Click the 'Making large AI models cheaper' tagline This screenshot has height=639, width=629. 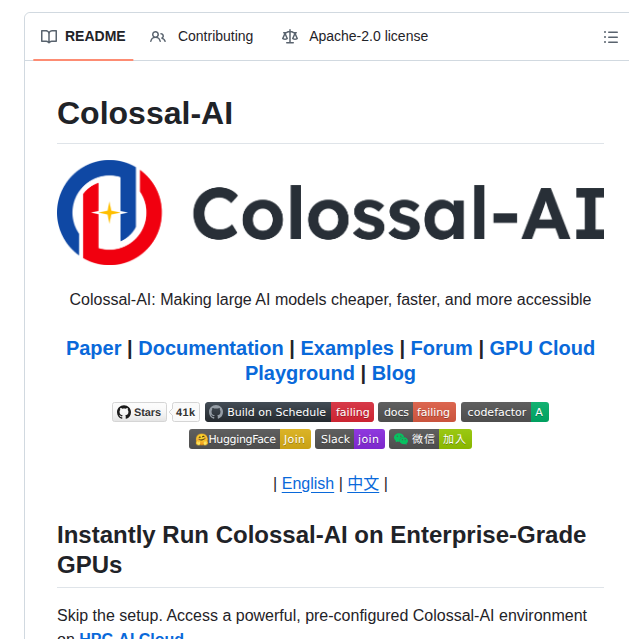coord(330,300)
